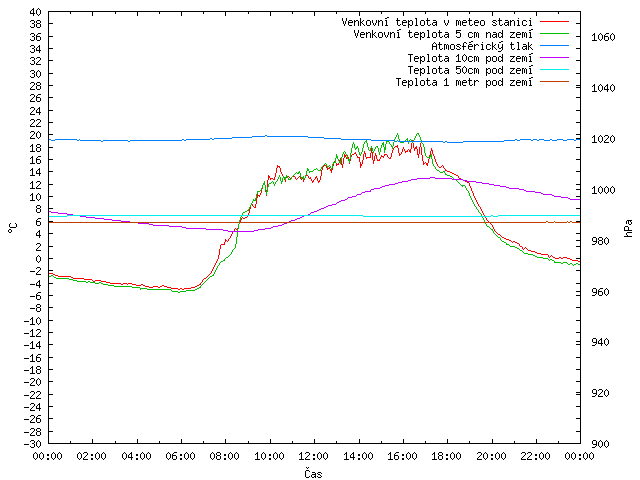Click the −20 °C axis label
This screenshot has width=640, height=480.
pyautogui.click(x=33, y=382)
